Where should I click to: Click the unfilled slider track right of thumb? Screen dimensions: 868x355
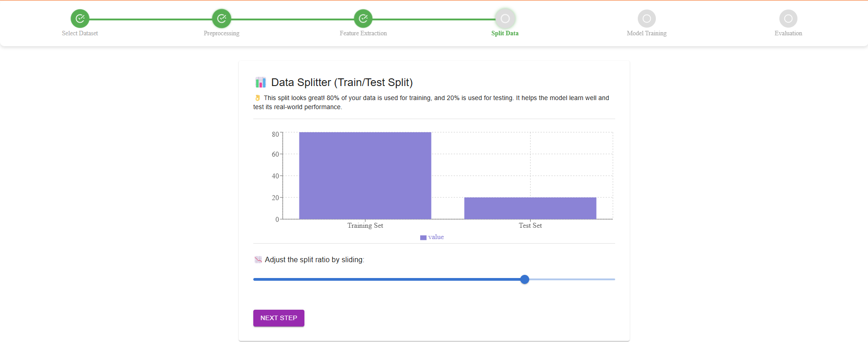click(572, 279)
